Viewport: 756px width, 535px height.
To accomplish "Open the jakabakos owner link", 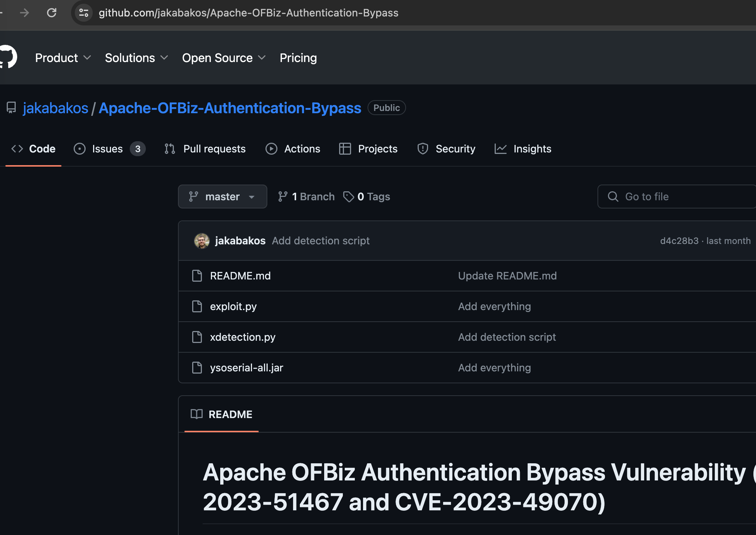I will tap(56, 108).
